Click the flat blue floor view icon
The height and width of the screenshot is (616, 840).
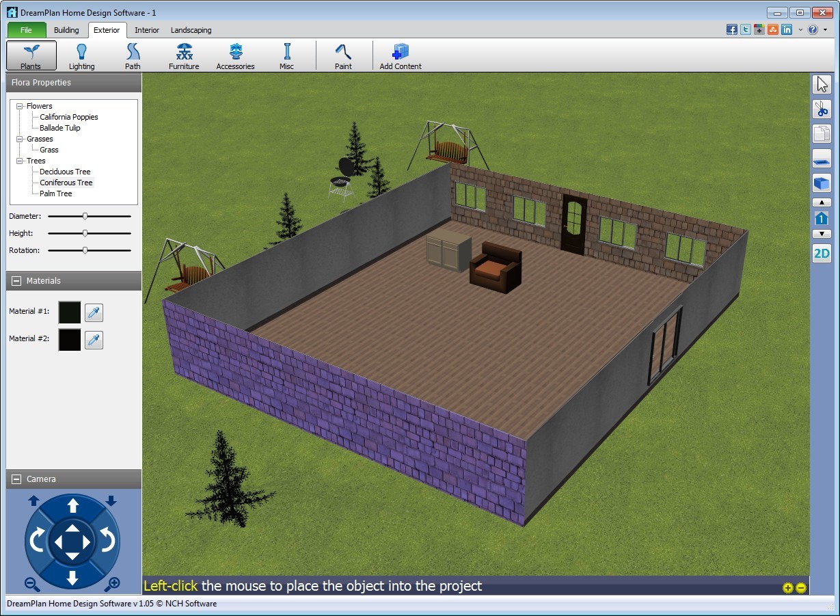click(x=822, y=159)
